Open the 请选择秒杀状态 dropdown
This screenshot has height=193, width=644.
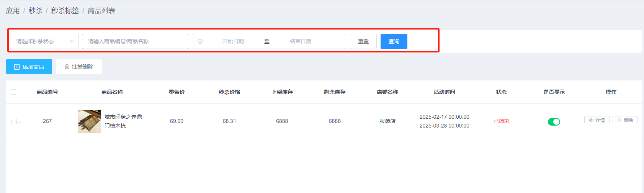point(43,41)
